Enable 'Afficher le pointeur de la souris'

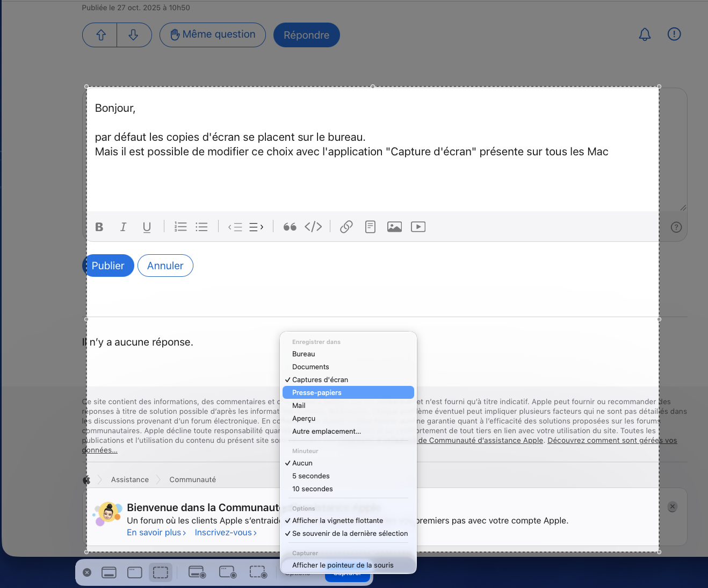point(343,565)
